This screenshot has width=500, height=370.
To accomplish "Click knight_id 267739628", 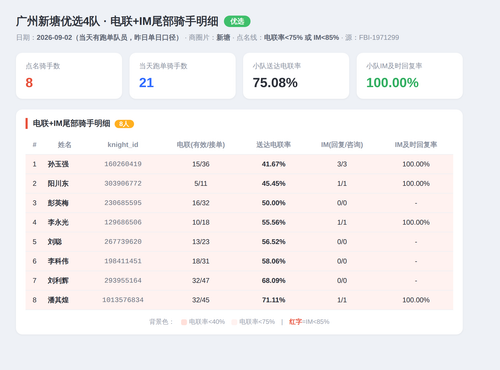I will tap(123, 242).
